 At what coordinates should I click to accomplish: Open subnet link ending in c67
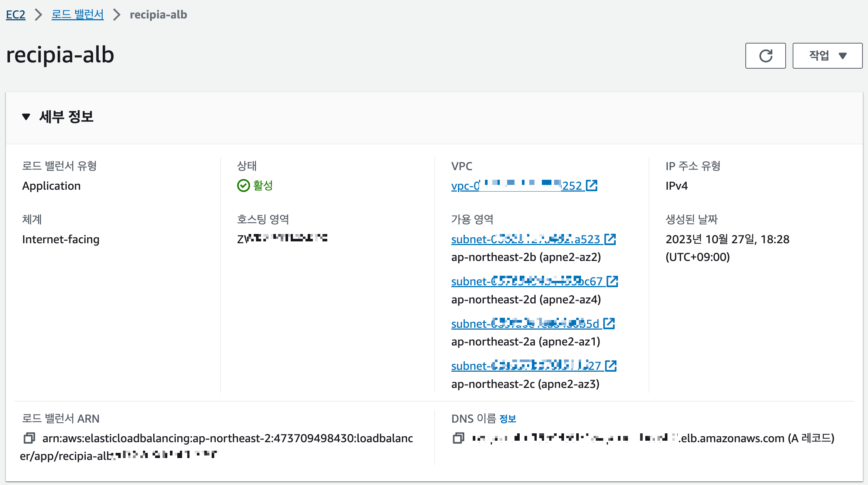tap(526, 281)
